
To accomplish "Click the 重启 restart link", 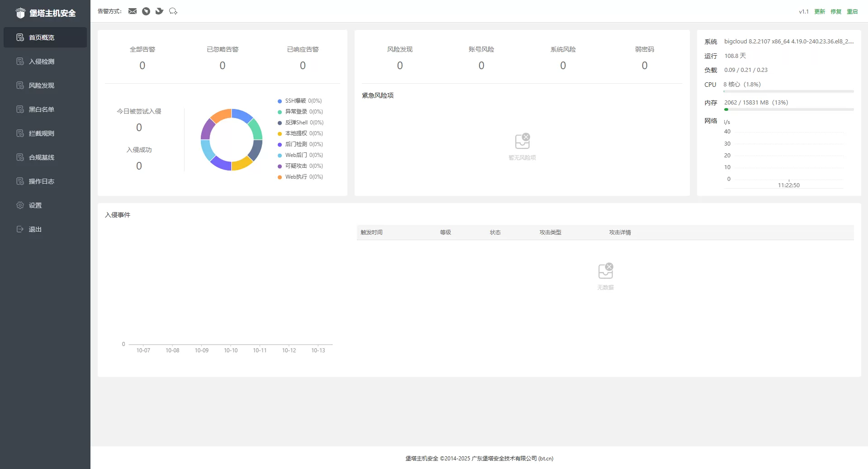I will click(x=852, y=12).
